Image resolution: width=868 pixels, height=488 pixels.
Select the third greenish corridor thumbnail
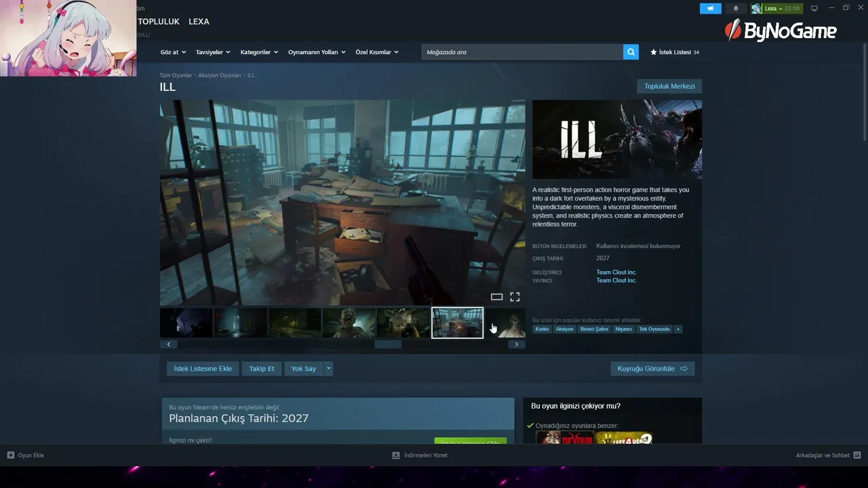pyautogui.click(x=295, y=323)
